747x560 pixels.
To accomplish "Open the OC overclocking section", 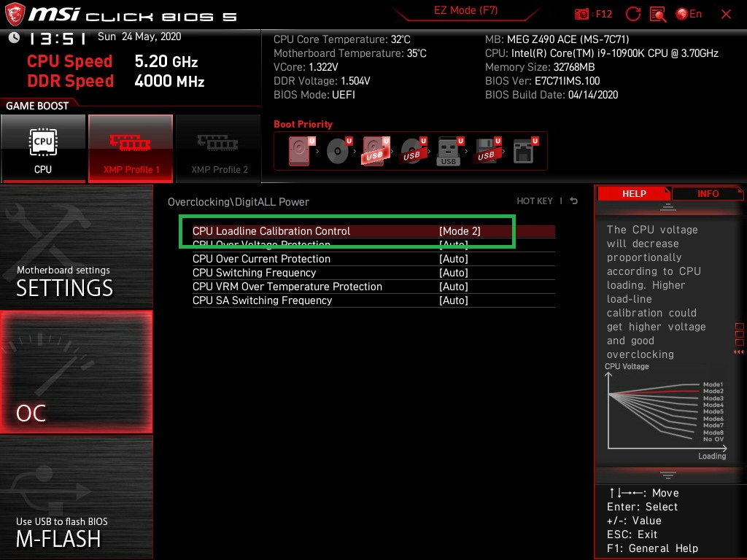I will pos(76,372).
